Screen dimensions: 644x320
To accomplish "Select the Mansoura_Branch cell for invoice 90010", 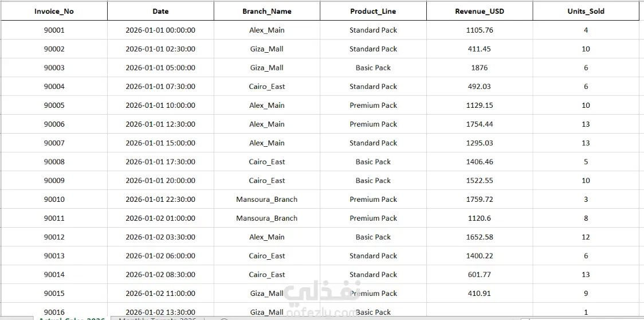I will pyautogui.click(x=267, y=200).
